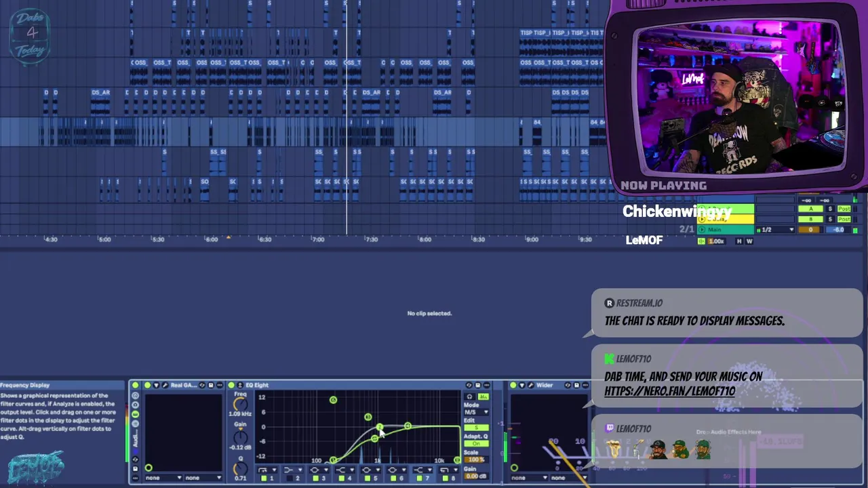Viewport: 868px width, 488px height.
Task: Toggle EQ Eight band 1 activator
Action: (264, 478)
